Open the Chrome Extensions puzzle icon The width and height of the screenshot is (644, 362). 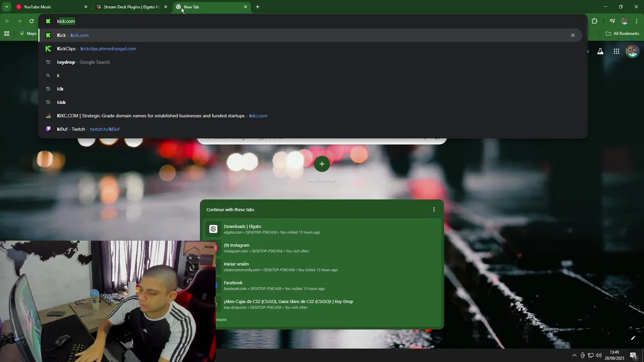click(x=595, y=21)
